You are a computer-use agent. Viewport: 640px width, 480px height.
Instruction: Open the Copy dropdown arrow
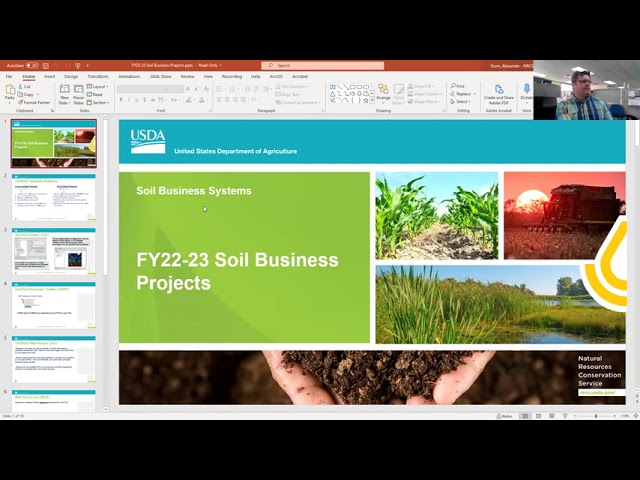click(38, 94)
